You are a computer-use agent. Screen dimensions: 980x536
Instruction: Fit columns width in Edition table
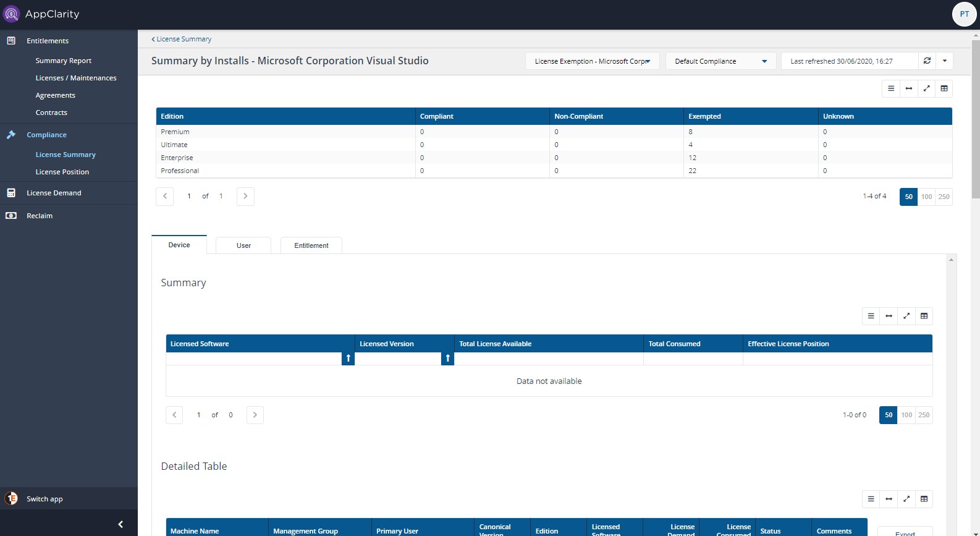point(908,88)
